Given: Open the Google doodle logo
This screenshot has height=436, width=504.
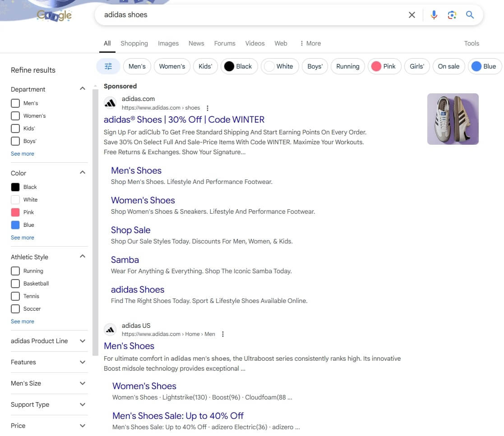Looking at the screenshot, I should (x=54, y=15).
